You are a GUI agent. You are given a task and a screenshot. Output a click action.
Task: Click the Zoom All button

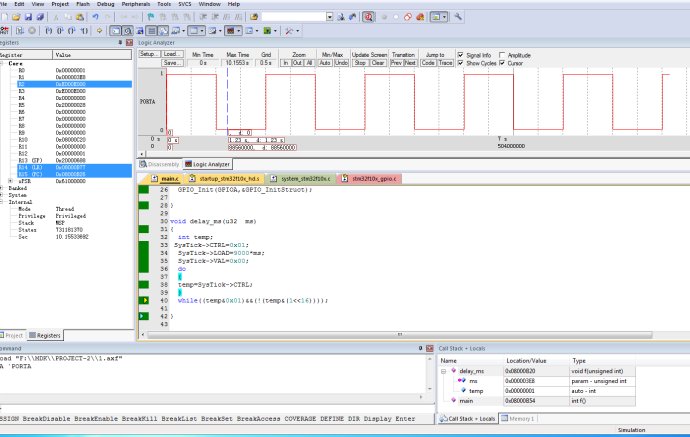click(x=309, y=63)
